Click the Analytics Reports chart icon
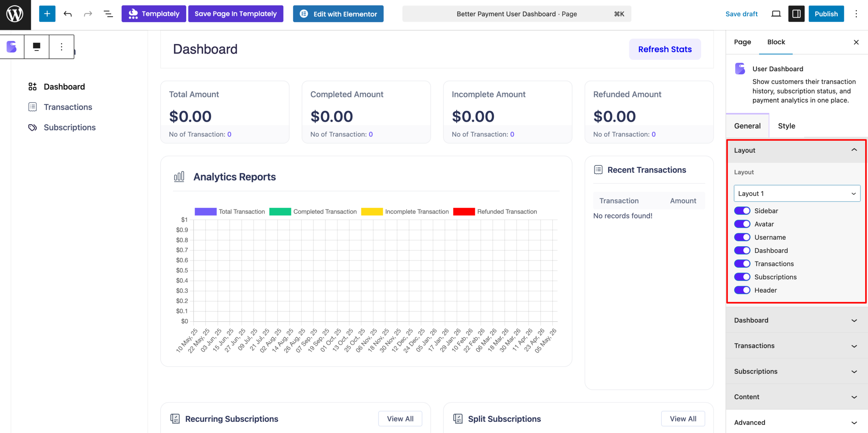Viewport: 868px width, 433px height. point(179,177)
